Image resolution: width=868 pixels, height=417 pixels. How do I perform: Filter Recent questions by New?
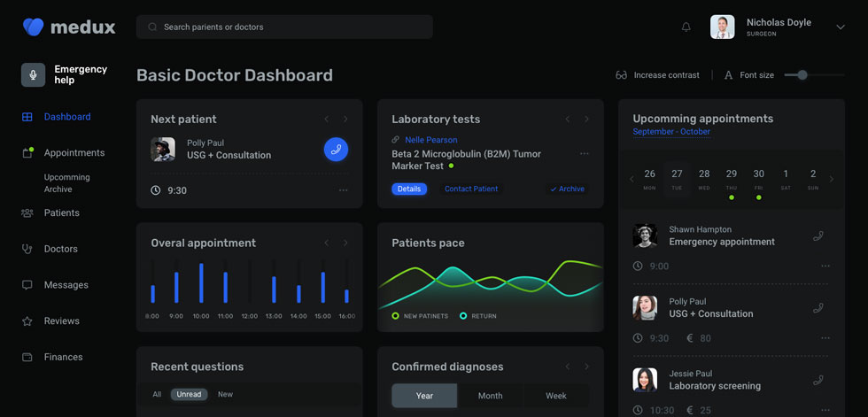point(225,394)
